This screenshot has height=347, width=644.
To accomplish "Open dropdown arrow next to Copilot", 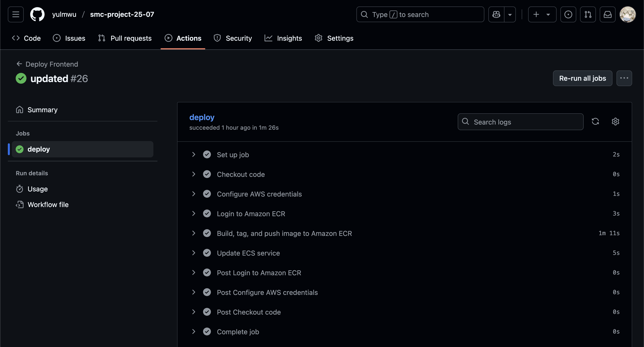I will [x=510, y=14].
